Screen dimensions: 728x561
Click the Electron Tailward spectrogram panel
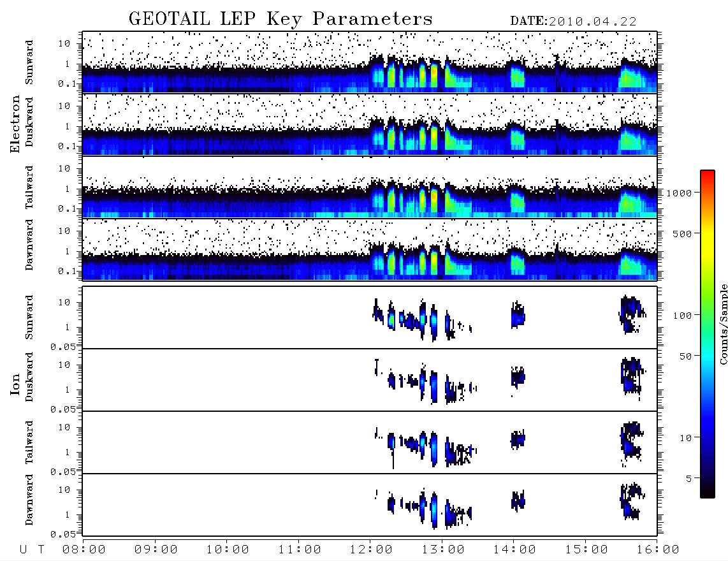370,187
